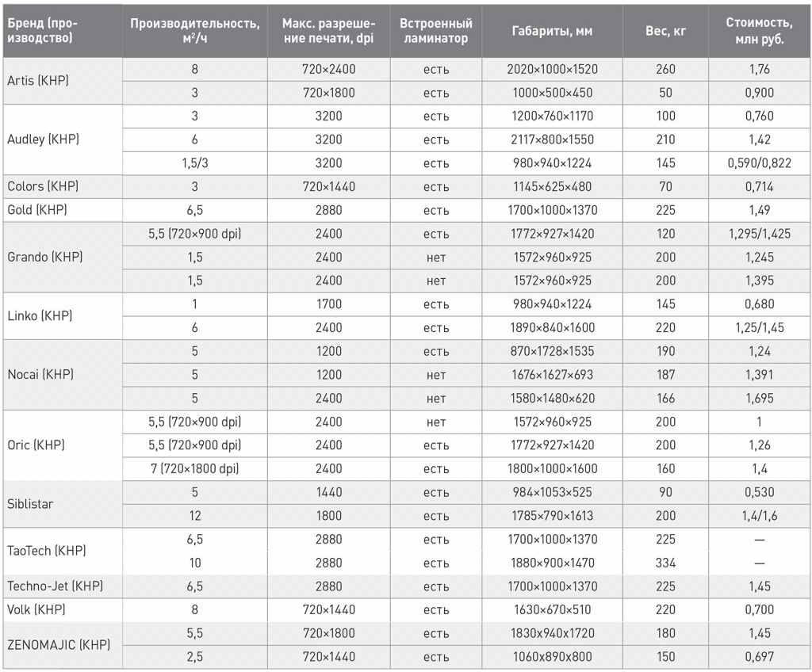Viewport: 812px width, 672px height.
Task: Select the 'Gold (KHP)' brand cell
Action: pyautogui.click(x=62, y=210)
